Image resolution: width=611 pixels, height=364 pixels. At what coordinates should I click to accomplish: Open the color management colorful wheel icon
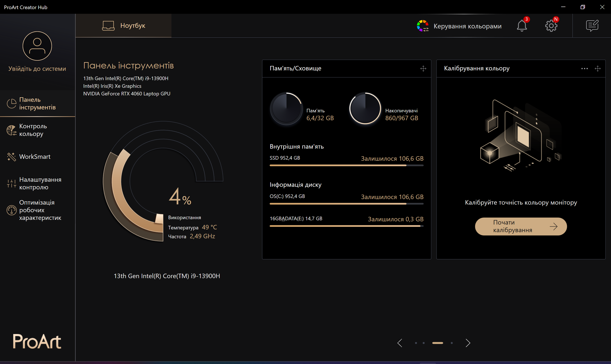422,26
